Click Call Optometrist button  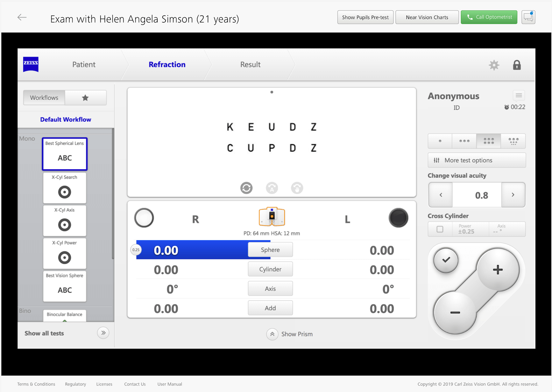[x=489, y=17]
